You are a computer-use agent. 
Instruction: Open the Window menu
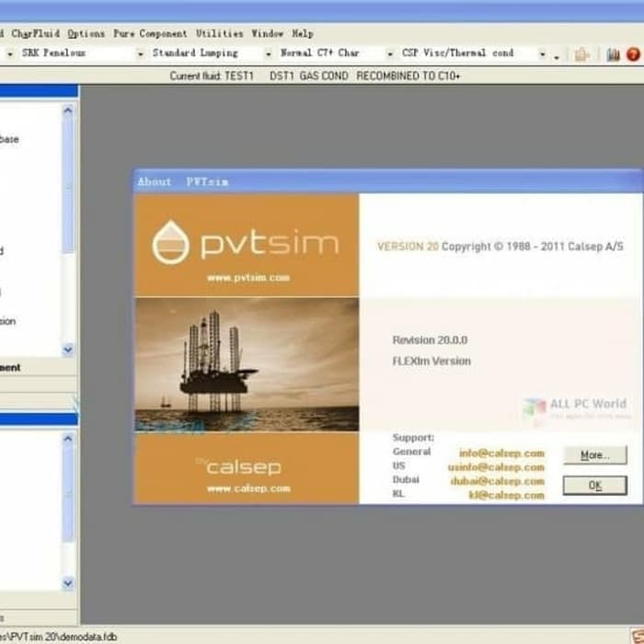(x=268, y=34)
